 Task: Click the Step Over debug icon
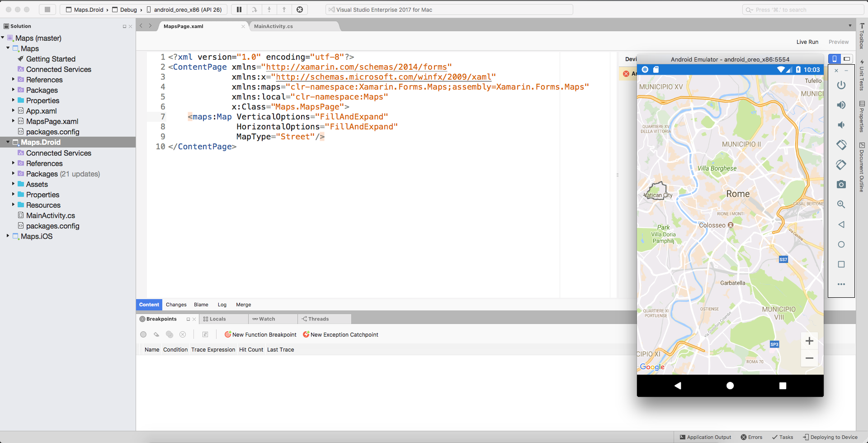(x=254, y=10)
